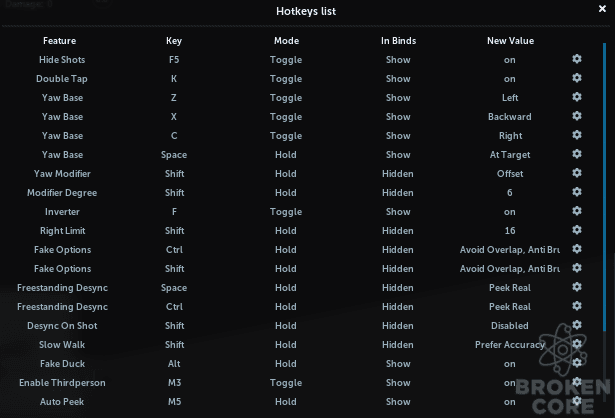Select the 'Inverter' feature name
This screenshot has height=418, width=615.
(62, 212)
